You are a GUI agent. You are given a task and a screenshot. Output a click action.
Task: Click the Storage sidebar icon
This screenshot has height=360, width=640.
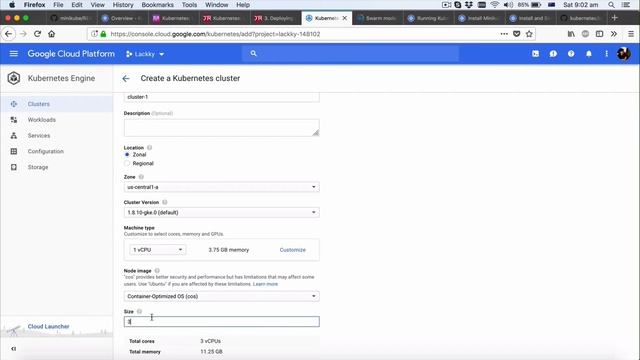pyautogui.click(x=13, y=167)
